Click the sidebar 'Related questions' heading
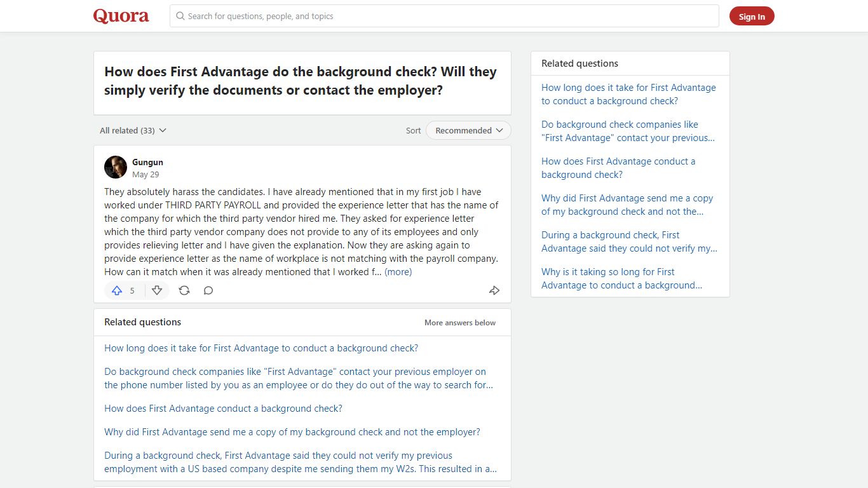This screenshot has width=868, height=488. [580, 64]
